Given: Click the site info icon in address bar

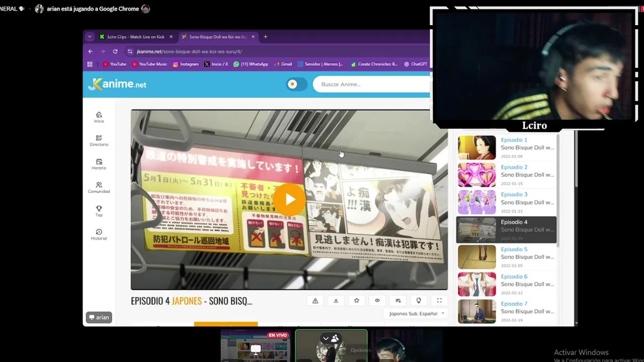Looking at the screenshot, I should point(130,51).
